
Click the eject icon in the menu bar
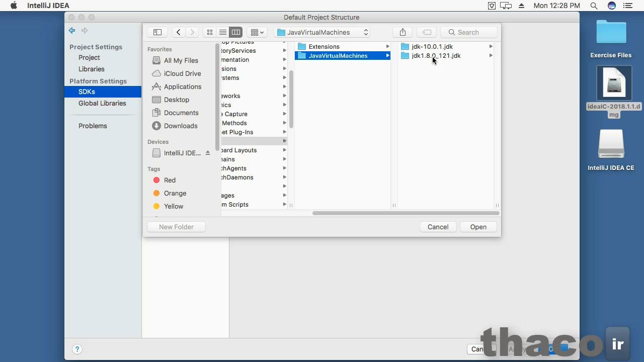tap(522, 6)
